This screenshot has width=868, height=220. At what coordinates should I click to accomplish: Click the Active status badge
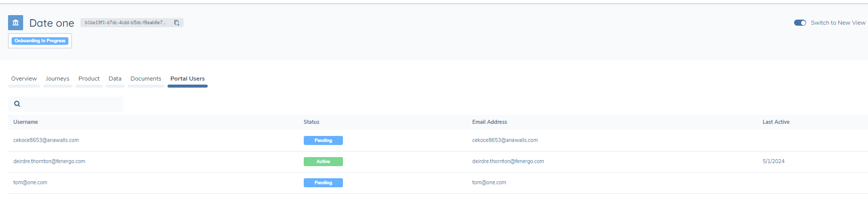323,162
